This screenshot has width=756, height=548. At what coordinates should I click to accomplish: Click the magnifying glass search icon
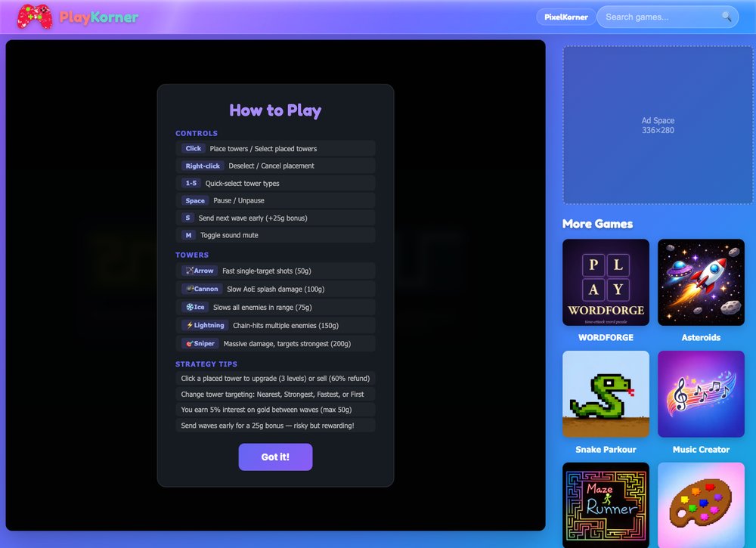click(726, 17)
